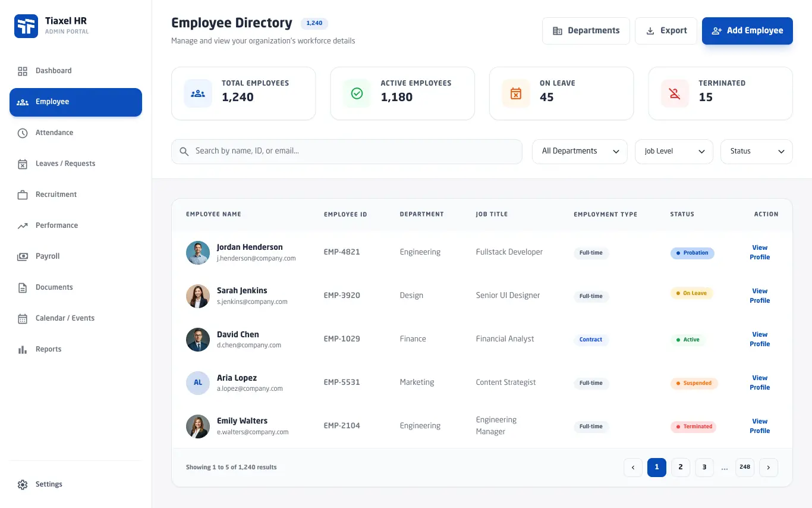This screenshot has width=812, height=508.
Task: Click David Chen's avatar photo
Action: coord(198,340)
